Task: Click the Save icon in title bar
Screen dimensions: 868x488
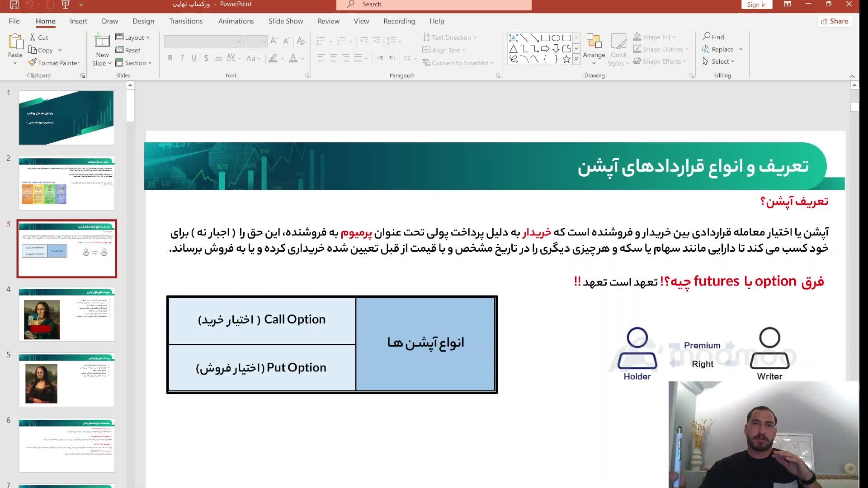Action: point(14,5)
